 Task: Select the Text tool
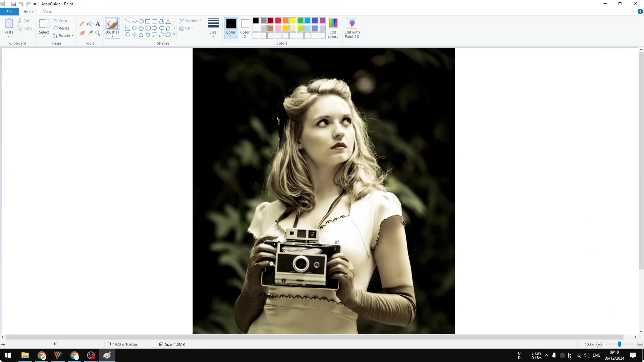point(97,24)
